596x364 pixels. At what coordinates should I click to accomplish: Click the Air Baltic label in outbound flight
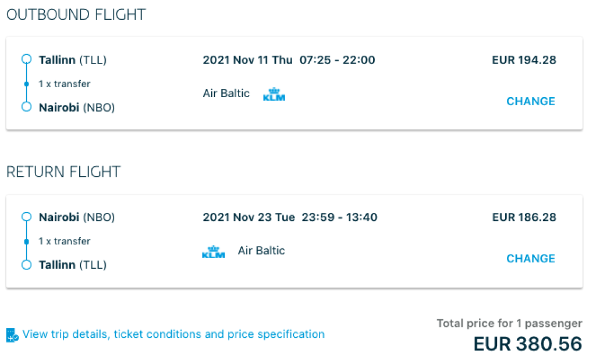coord(226,93)
